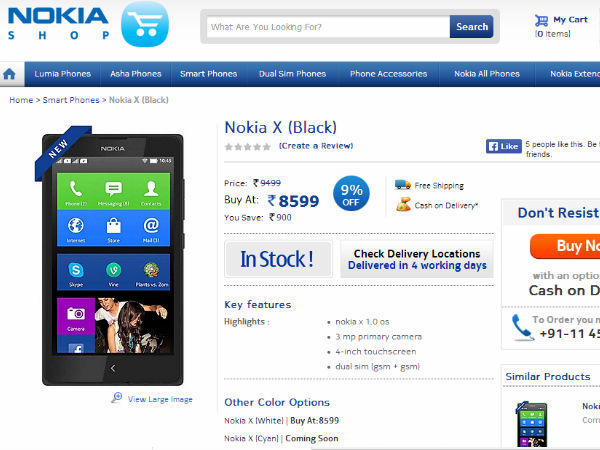Click the orange Buy Now button
The image size is (600, 450).
coord(565,246)
